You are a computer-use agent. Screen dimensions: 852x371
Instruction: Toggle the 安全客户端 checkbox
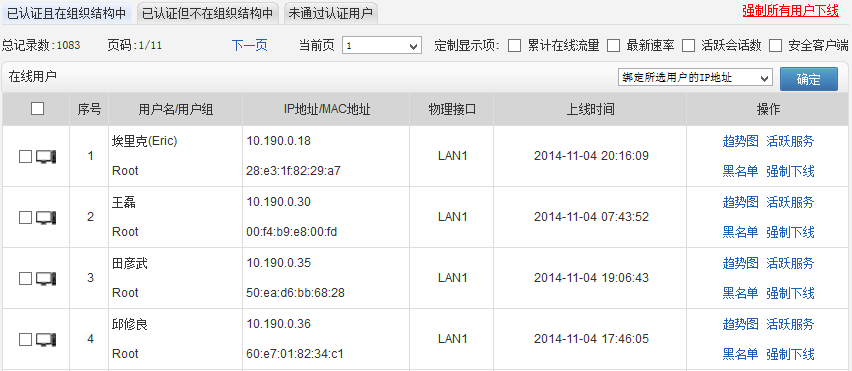[x=775, y=46]
